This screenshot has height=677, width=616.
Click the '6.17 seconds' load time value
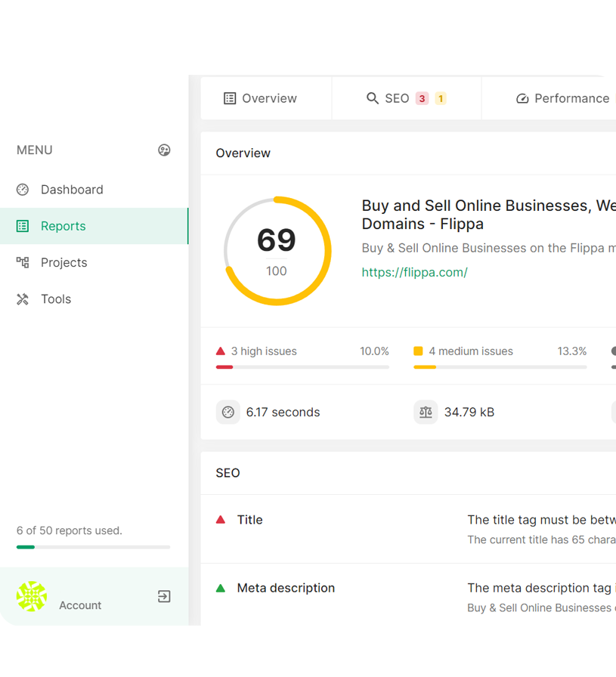(283, 413)
